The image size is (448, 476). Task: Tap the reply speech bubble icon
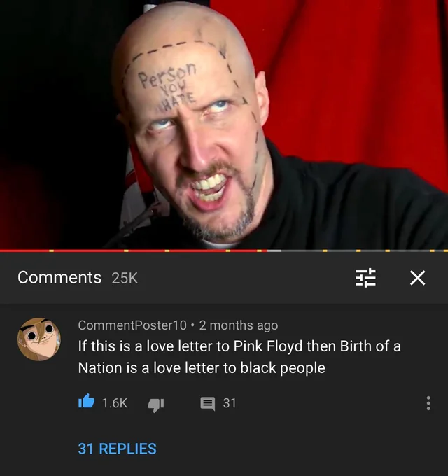[x=208, y=404]
